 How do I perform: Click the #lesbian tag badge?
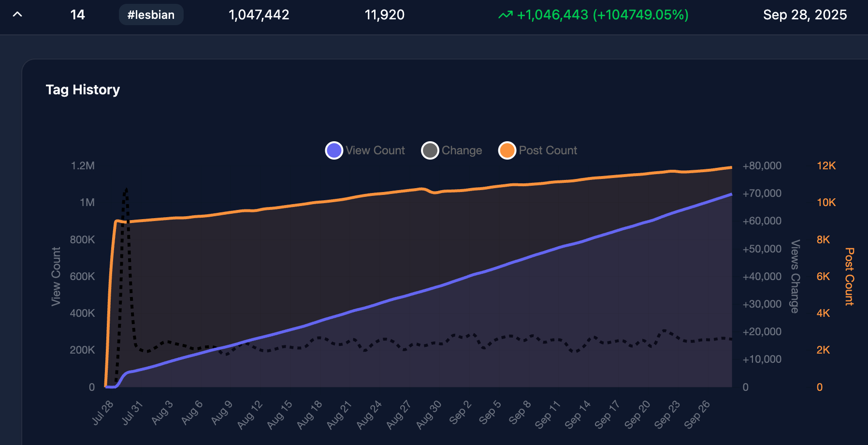click(151, 15)
